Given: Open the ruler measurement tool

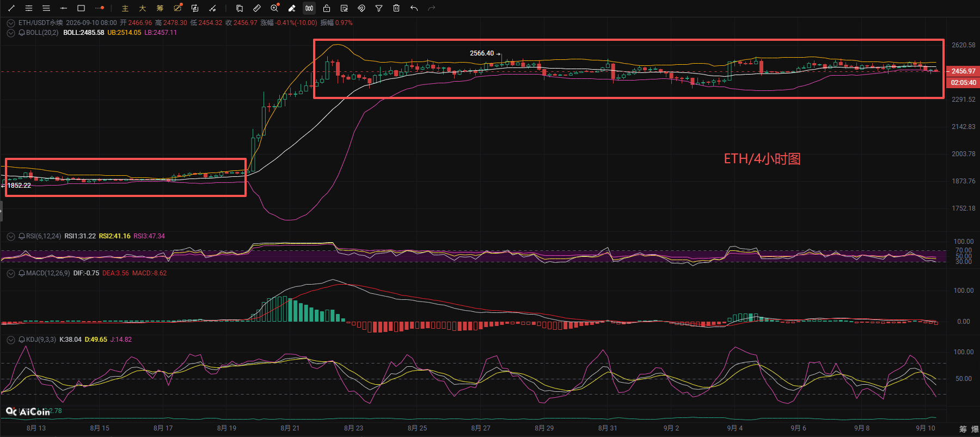Looking at the screenshot, I should pos(257,8).
